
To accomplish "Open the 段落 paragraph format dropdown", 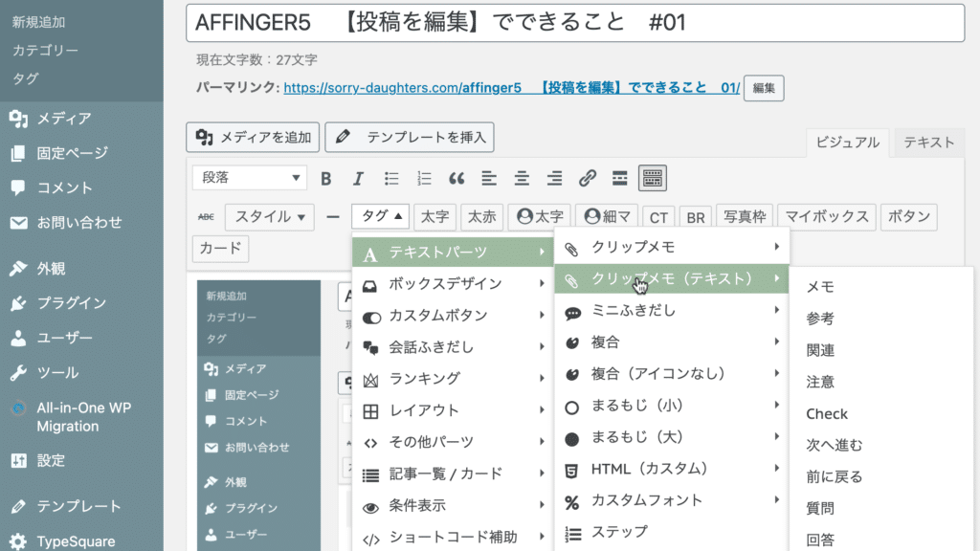I will pyautogui.click(x=249, y=178).
